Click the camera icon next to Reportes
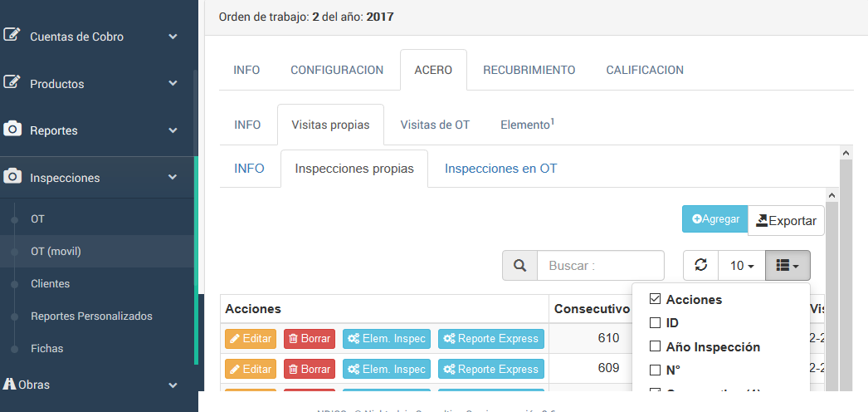This screenshot has width=868, height=412. pos(12,130)
